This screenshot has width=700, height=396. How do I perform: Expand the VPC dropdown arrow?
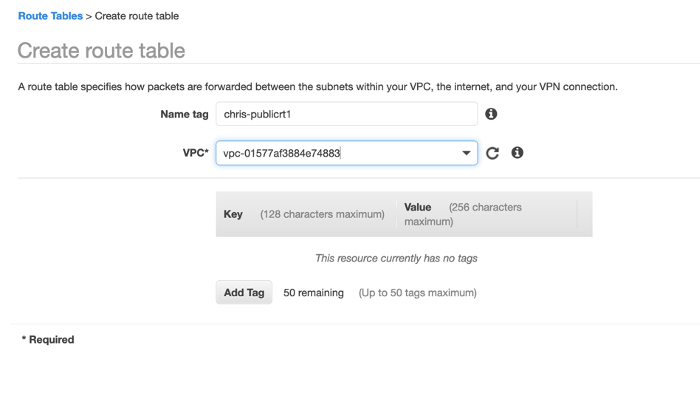pyautogui.click(x=466, y=153)
